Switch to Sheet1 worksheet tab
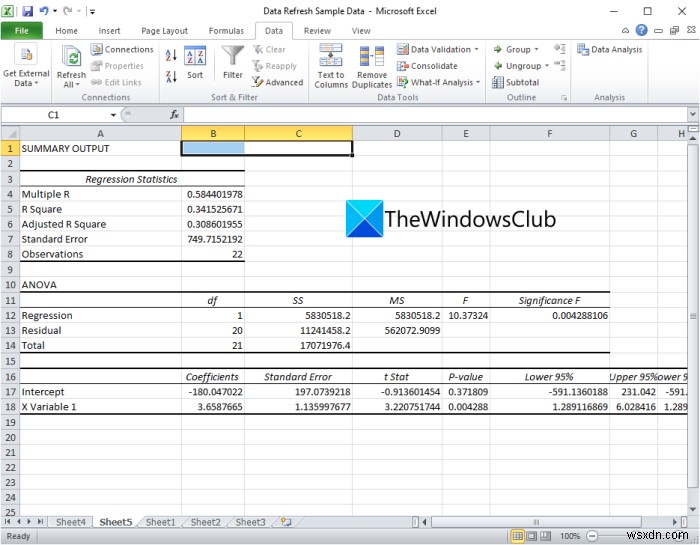This screenshot has width=700, height=545. click(160, 522)
